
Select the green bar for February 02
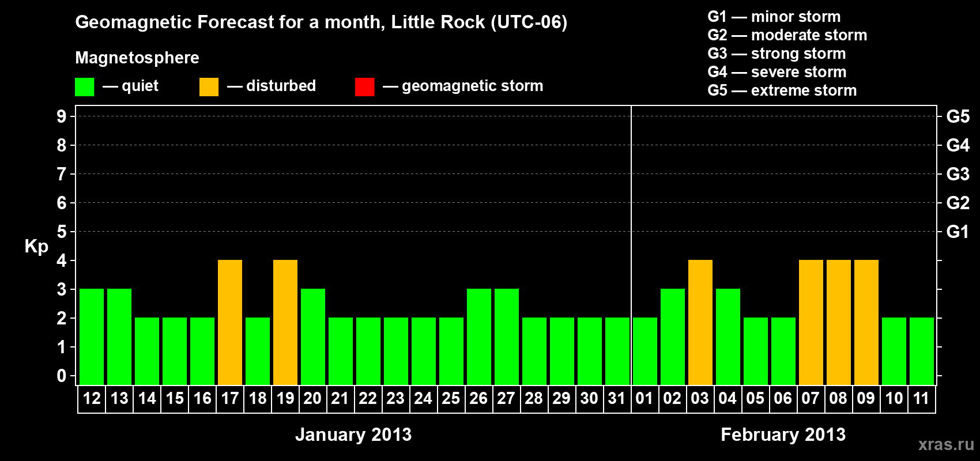click(673, 337)
